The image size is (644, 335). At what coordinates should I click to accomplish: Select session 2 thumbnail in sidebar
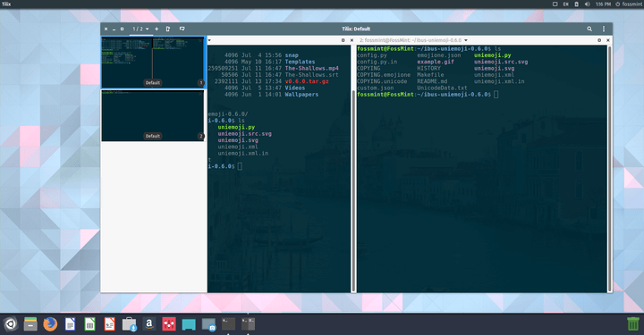(153, 116)
